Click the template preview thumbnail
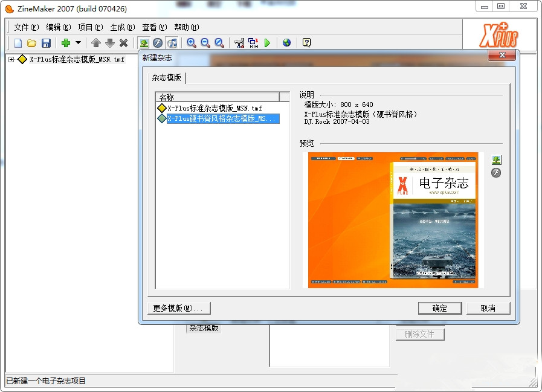The image size is (542, 392). [393, 220]
